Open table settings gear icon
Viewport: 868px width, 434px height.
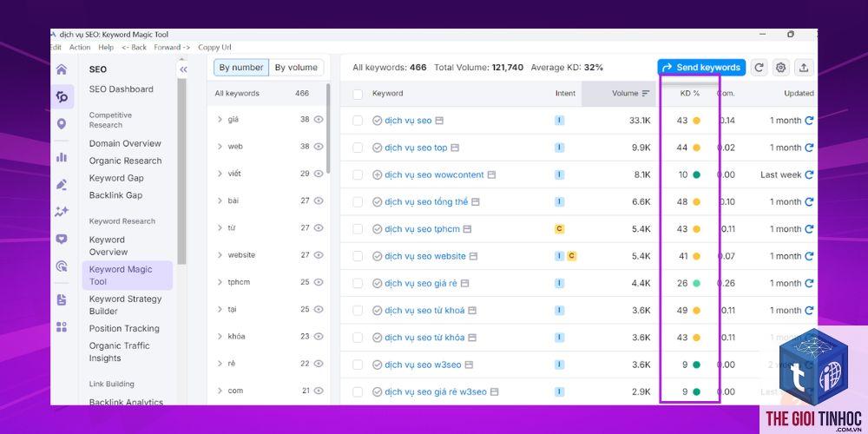(780, 68)
